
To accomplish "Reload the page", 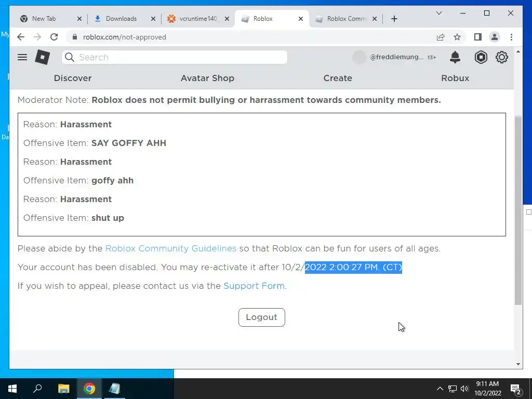I will pos(54,37).
